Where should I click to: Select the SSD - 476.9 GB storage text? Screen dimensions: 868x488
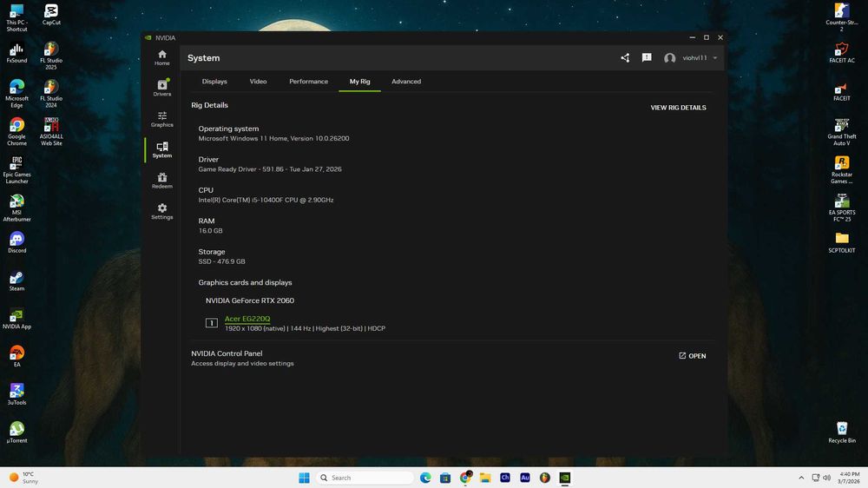(x=221, y=261)
